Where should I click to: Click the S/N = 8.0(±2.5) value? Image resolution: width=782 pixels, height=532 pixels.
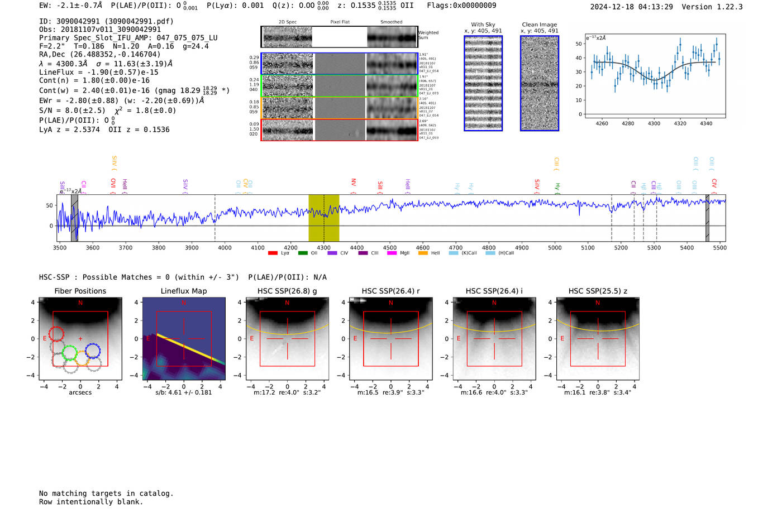click(72, 111)
